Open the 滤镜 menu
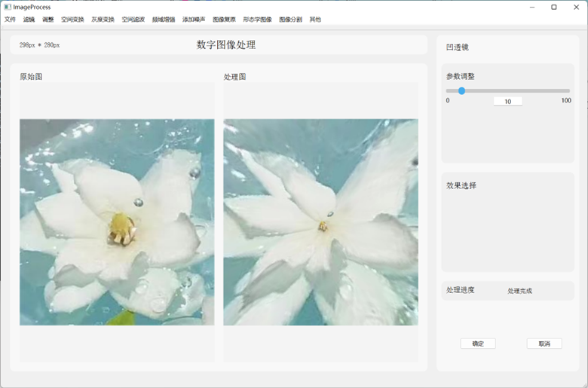The image size is (588, 388). [x=29, y=20]
